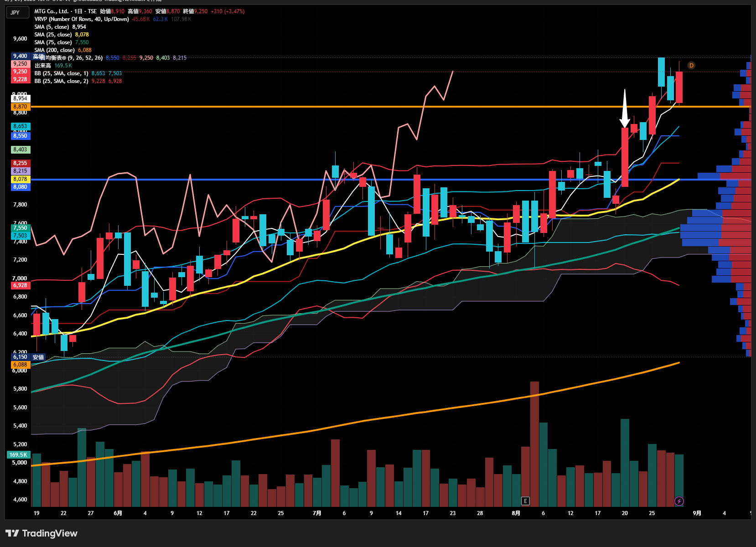
Task: Click the 7月 date label on time axis
Action: click(317, 513)
